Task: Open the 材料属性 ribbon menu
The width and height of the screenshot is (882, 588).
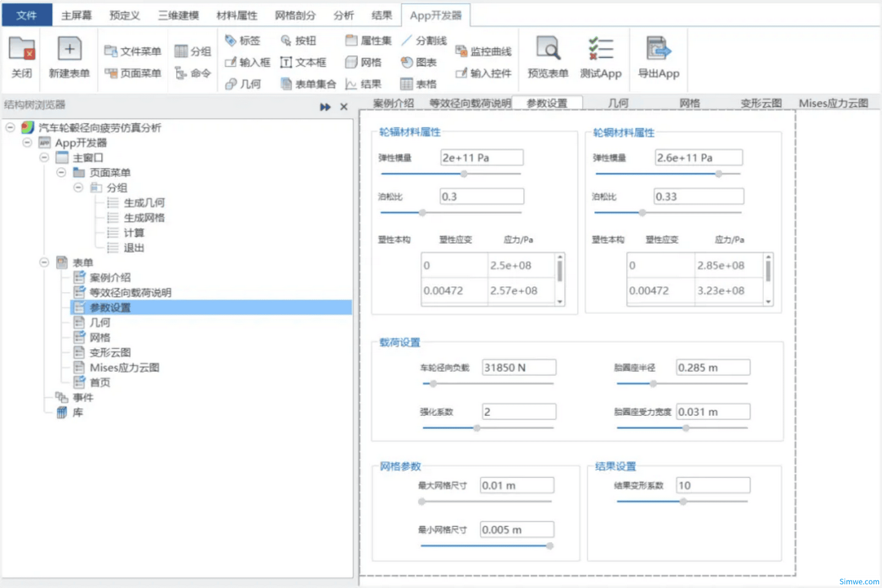Action: coord(236,15)
